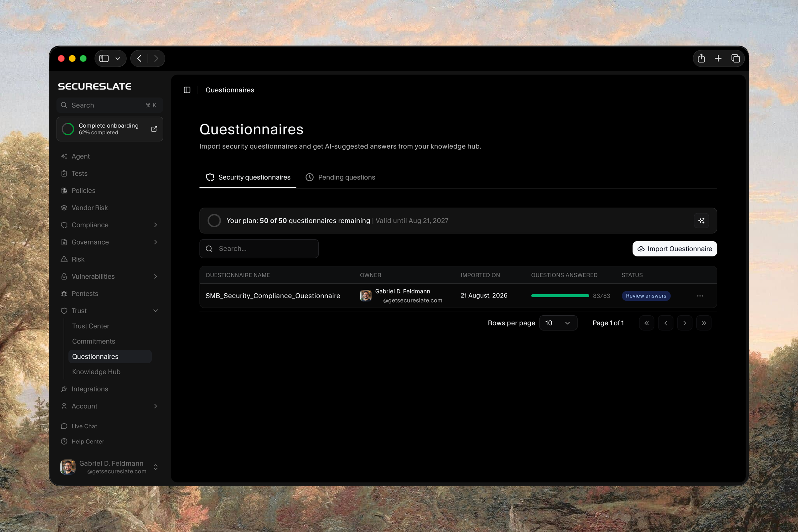The image size is (798, 532).
Task: Toggle the browser sidebar icon
Action: tap(104, 58)
